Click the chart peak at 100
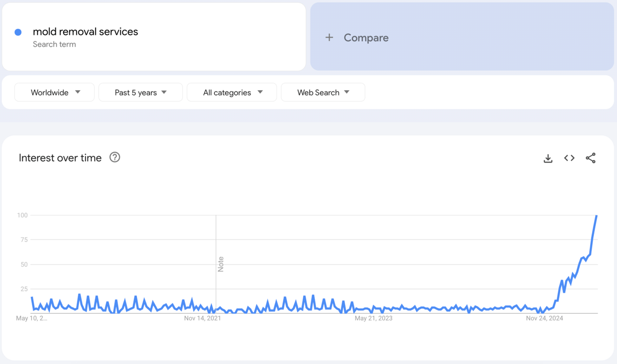617x364 pixels. tap(596, 216)
